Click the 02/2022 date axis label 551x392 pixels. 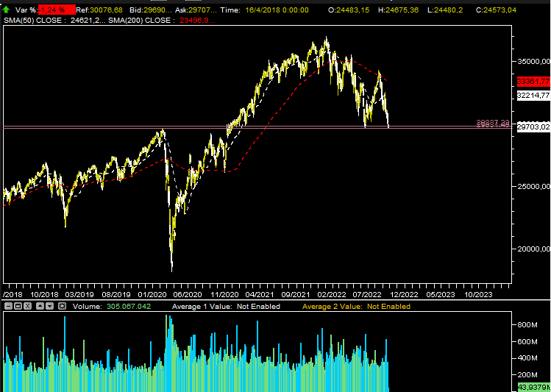[332, 295]
